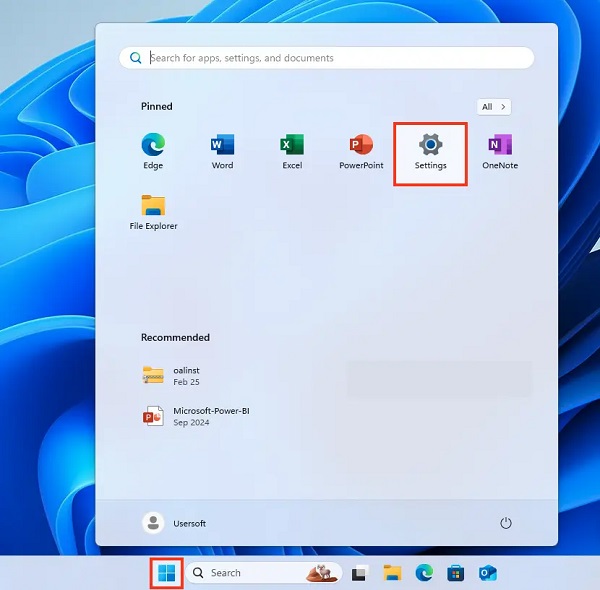Open Task View on the taskbar
The image size is (600, 590).
pos(360,573)
